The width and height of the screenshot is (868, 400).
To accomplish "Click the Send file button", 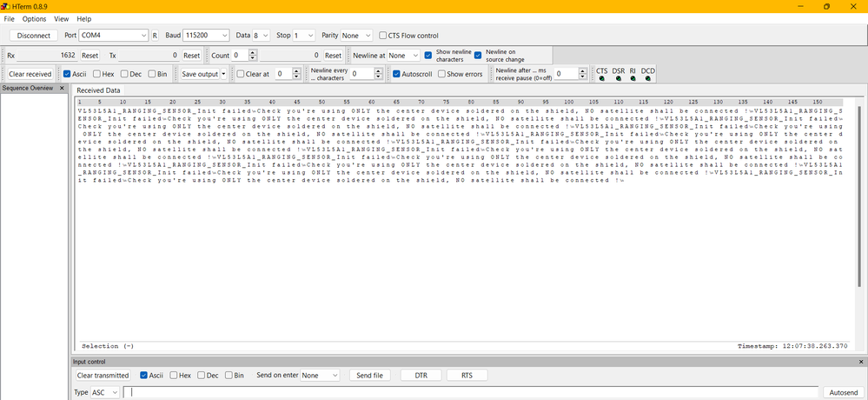I will pyautogui.click(x=370, y=375).
